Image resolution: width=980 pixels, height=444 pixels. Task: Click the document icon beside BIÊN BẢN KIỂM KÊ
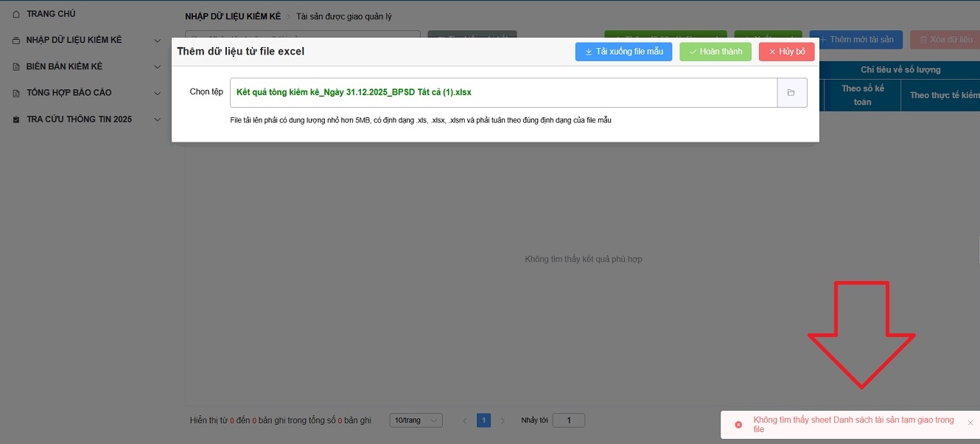pos(16,67)
